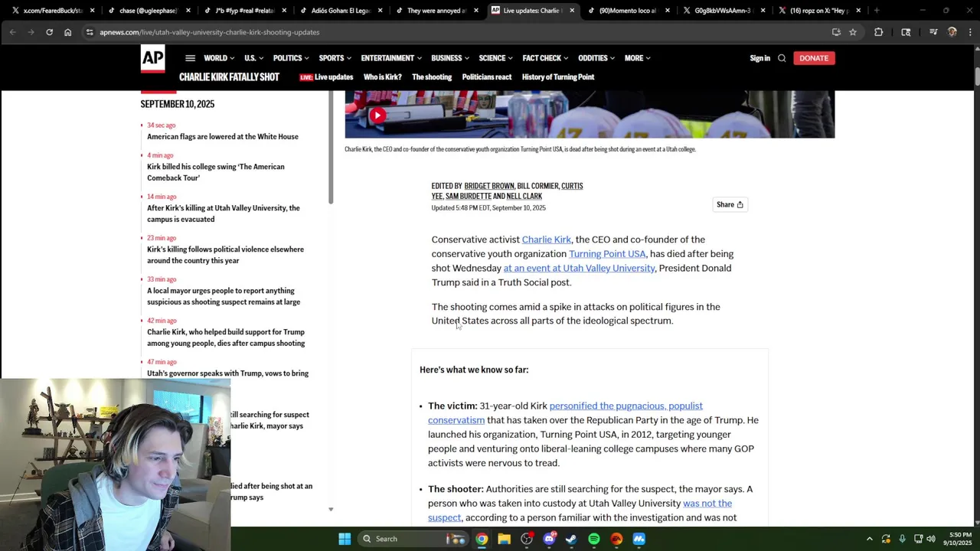980x551 pixels.
Task: Open the browser extensions puzzle icon
Action: click(x=878, y=32)
